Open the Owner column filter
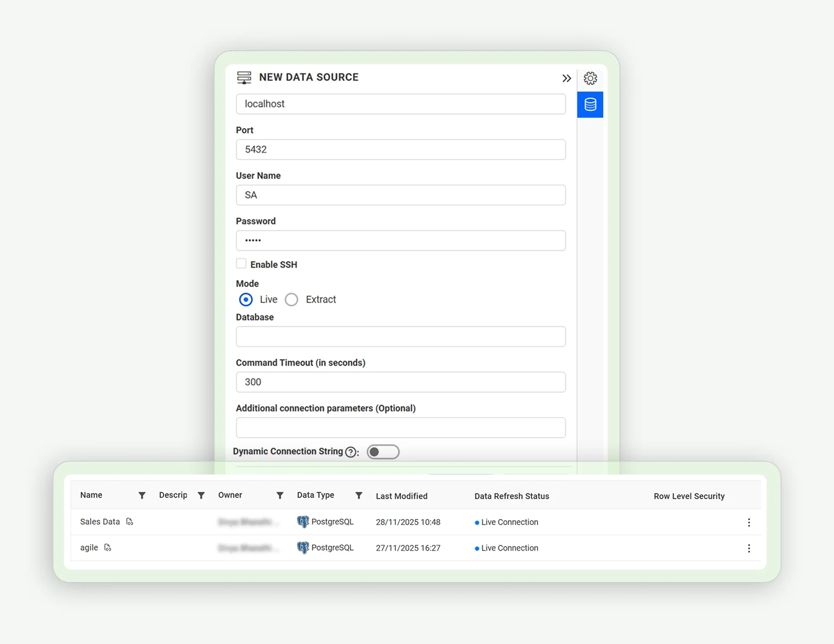Screen dimensions: 834x644 pyautogui.click(x=280, y=495)
